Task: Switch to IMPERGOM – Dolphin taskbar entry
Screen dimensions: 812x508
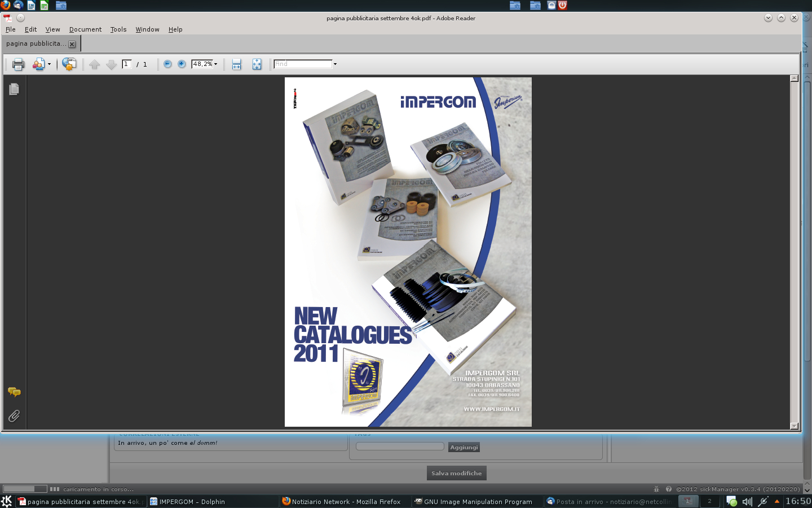Action: 213,501
